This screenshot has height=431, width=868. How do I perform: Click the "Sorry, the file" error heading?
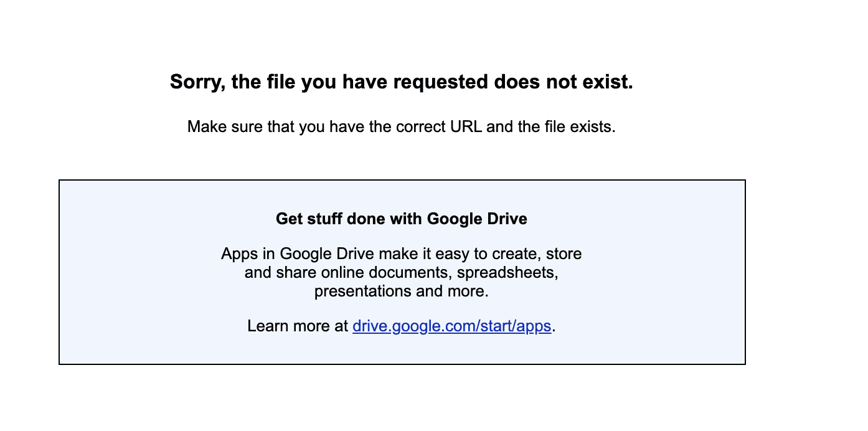[402, 82]
